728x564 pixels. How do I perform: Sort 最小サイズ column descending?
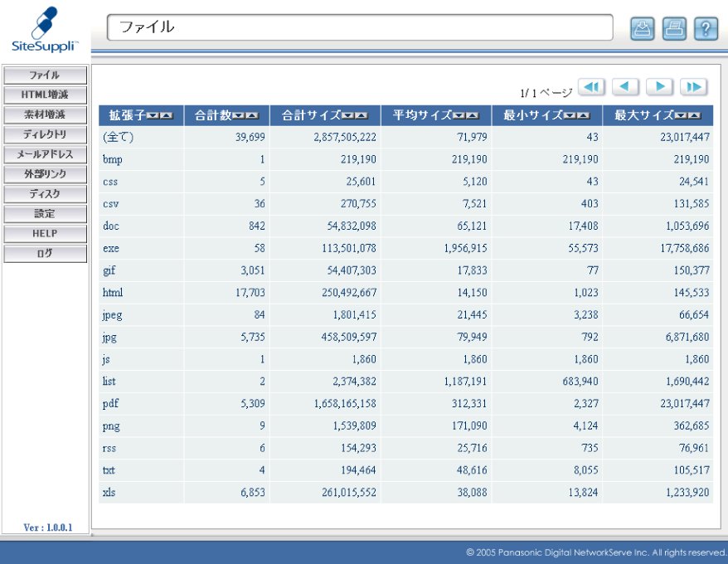570,116
